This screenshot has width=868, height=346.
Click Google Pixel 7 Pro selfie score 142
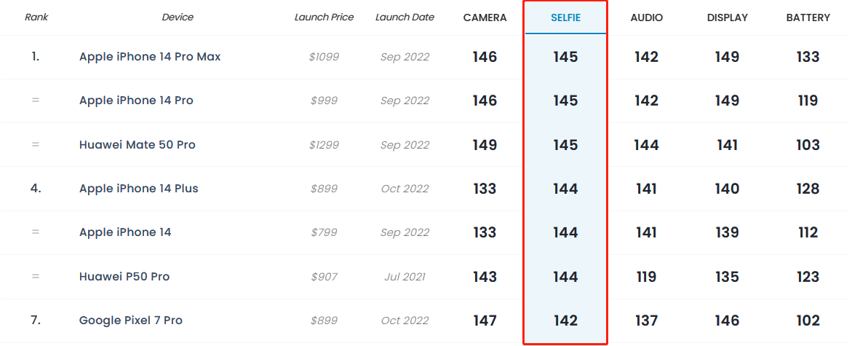(565, 321)
